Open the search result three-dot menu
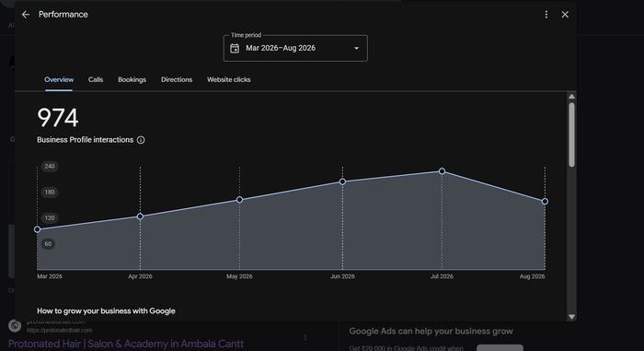Viewport: 644px width, 351px height. pyautogui.click(x=305, y=337)
